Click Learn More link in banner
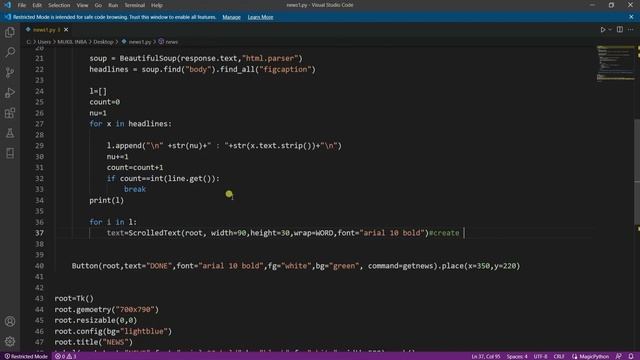 pos(260,17)
